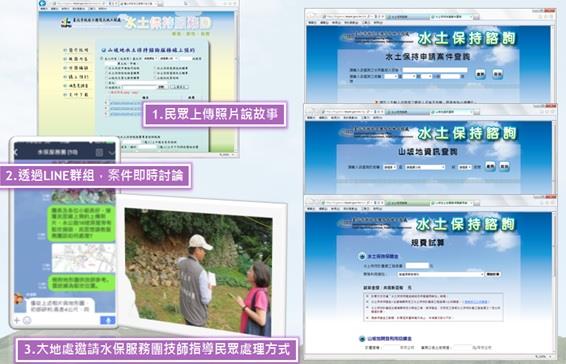Tick the first left-column checkbox in the appointment form
The image size is (566, 364).
click(107, 68)
